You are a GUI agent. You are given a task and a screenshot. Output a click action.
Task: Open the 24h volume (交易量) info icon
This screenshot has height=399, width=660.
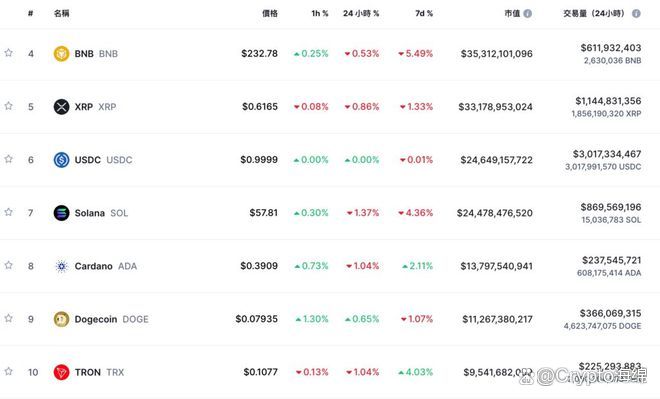(x=636, y=13)
